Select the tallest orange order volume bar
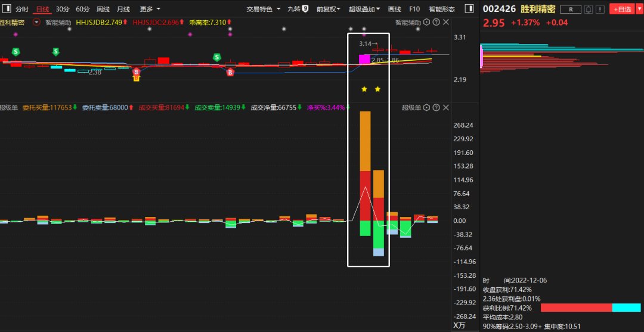Screen dimensions: 644x332 pyautogui.click(x=365, y=141)
